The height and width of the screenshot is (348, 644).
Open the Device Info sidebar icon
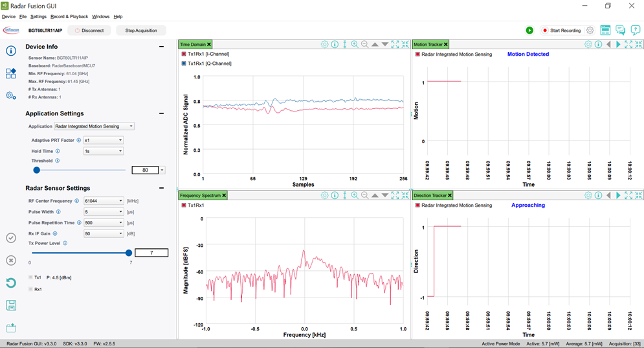tap(11, 51)
